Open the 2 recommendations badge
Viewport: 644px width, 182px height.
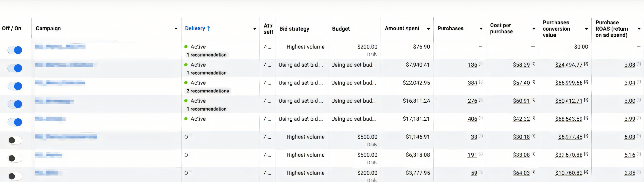[208, 91]
